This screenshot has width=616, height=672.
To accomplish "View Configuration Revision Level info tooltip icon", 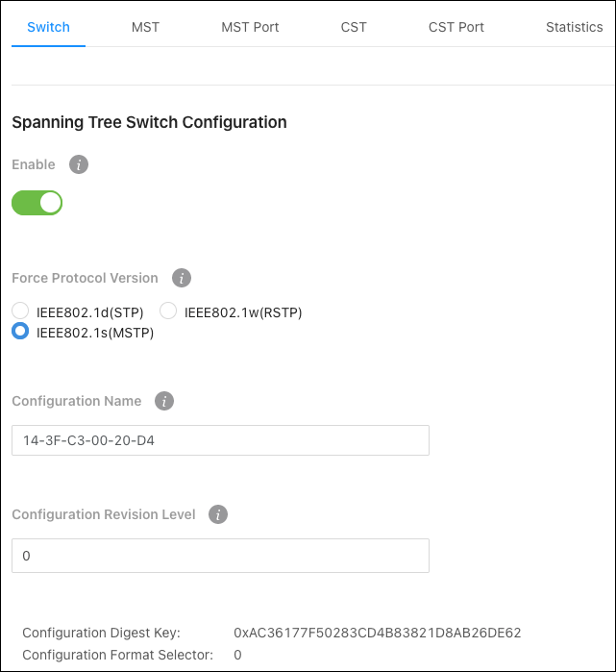I will point(218,514).
